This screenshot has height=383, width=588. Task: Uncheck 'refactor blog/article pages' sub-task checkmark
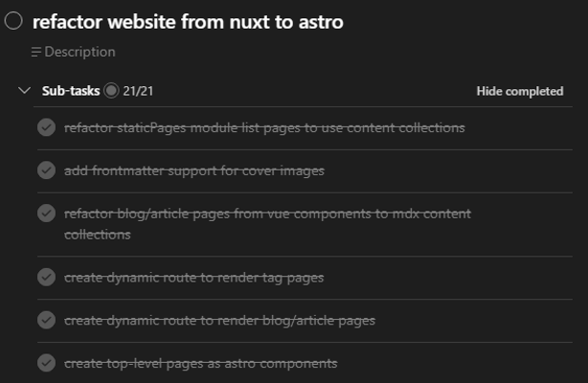tap(46, 214)
